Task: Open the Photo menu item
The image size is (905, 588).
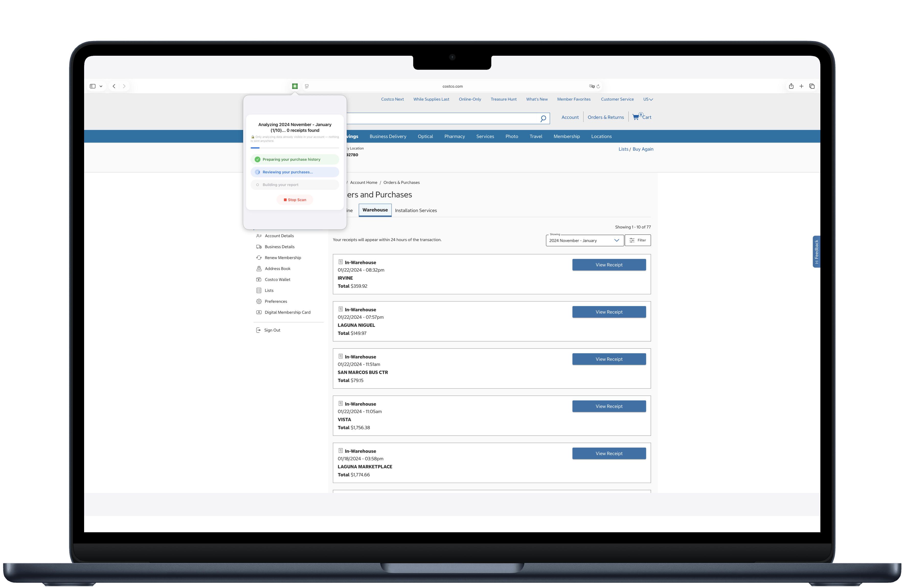Action: pyautogui.click(x=512, y=136)
